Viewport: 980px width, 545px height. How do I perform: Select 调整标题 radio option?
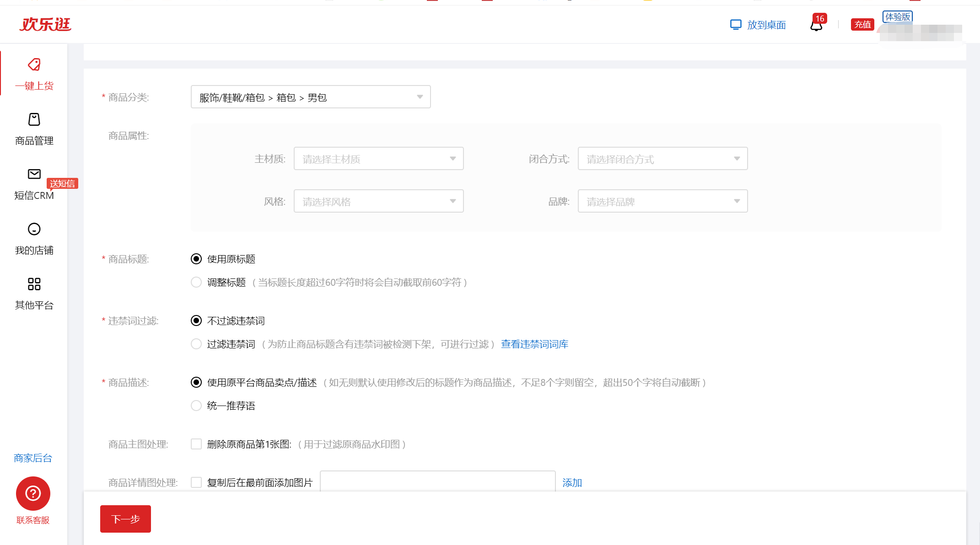point(196,282)
